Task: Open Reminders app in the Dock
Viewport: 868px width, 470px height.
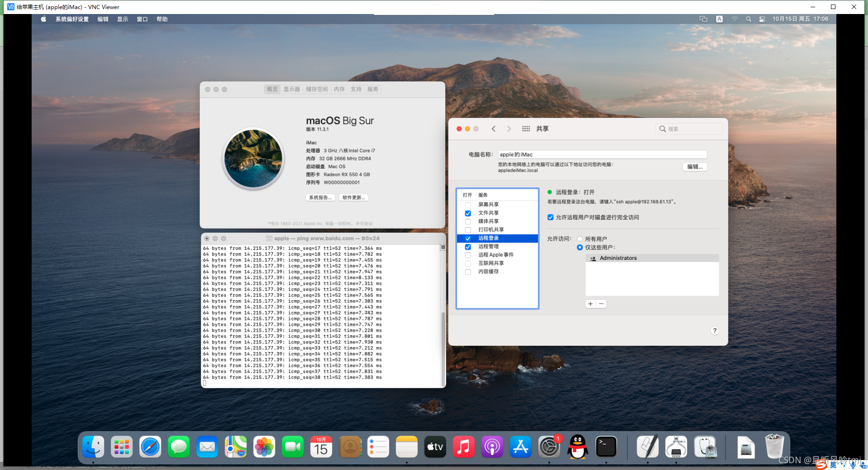Action: pyautogui.click(x=378, y=447)
